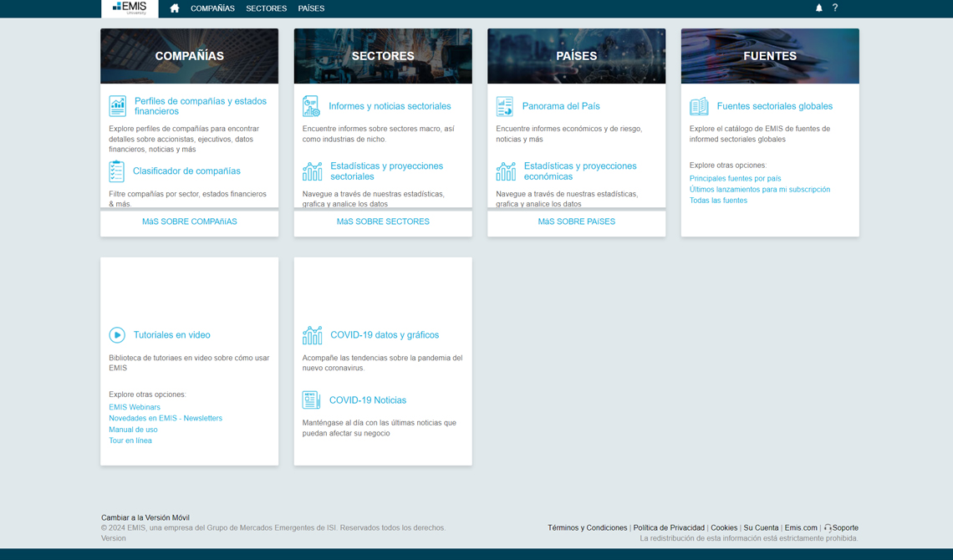
Task: Open help via the question mark icon
Action: (835, 8)
